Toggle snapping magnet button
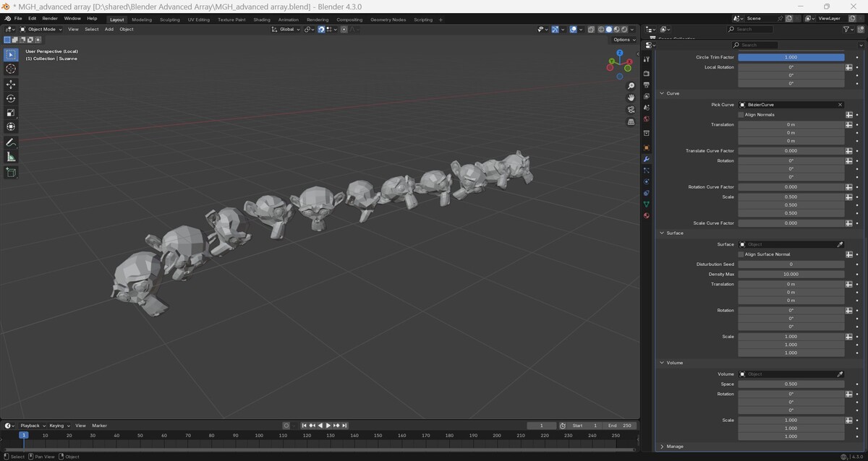The width and height of the screenshot is (868, 461). click(x=322, y=30)
